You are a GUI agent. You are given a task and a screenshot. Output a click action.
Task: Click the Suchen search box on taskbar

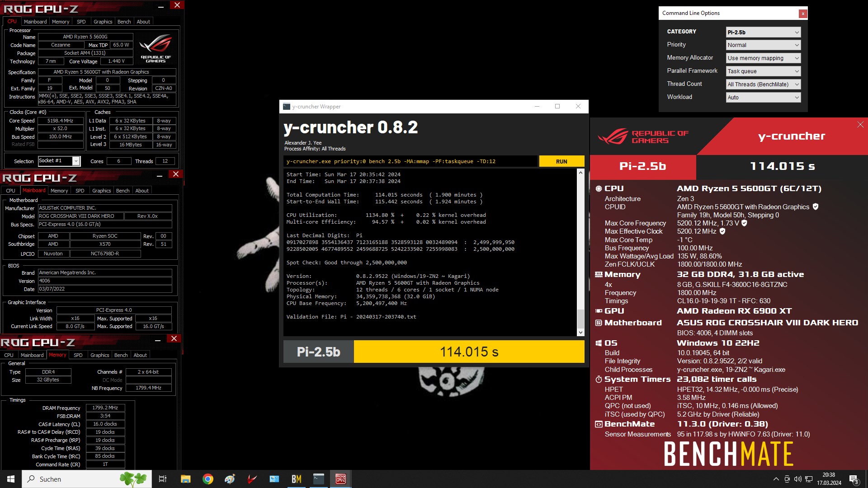(x=87, y=479)
